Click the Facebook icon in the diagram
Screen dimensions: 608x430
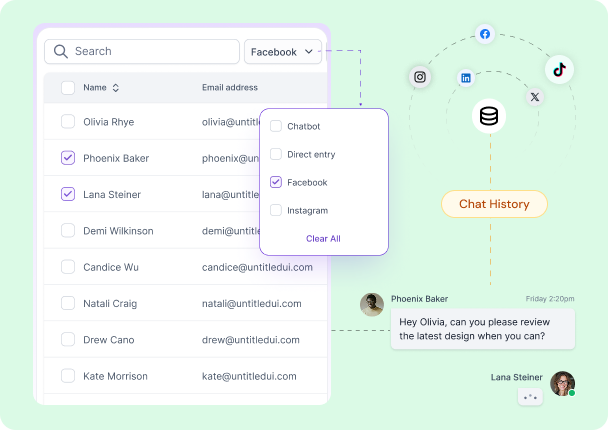485,34
